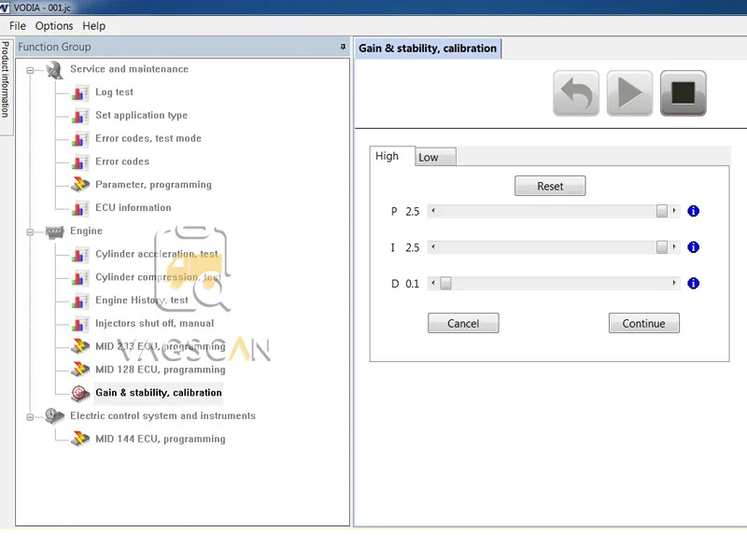Click the I slider thumb

[662, 247]
